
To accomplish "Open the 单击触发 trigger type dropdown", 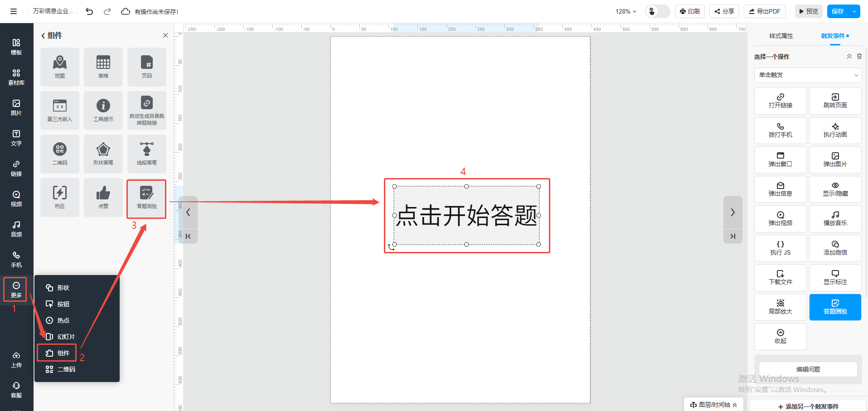I will [808, 75].
